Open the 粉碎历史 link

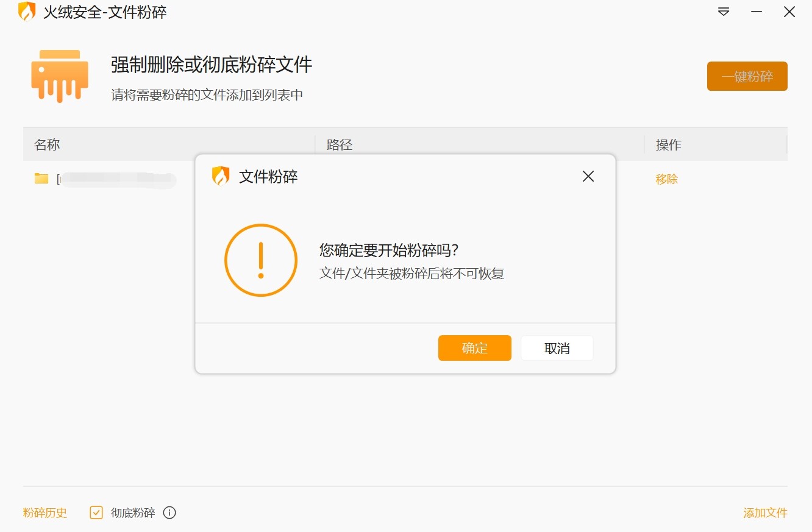pos(45,512)
